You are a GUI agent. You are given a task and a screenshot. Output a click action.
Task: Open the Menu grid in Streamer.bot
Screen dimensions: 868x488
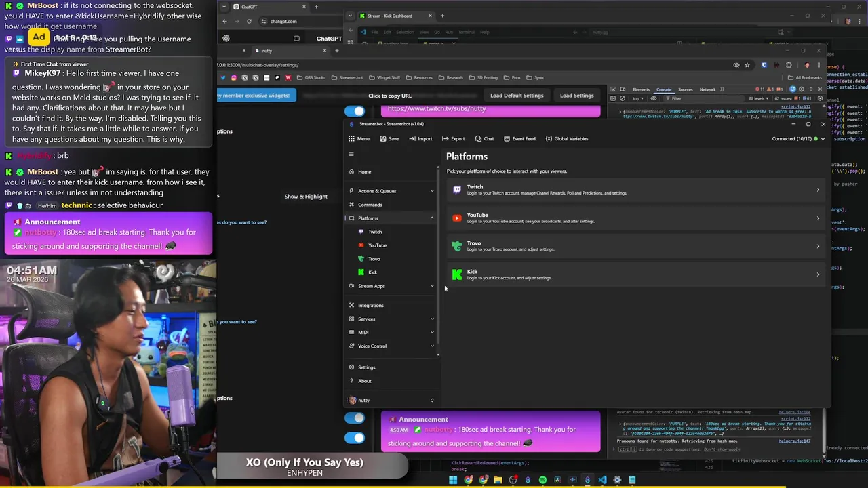click(x=359, y=138)
